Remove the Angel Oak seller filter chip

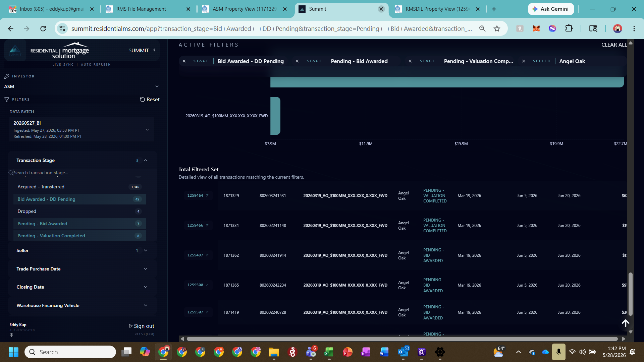coord(524,61)
